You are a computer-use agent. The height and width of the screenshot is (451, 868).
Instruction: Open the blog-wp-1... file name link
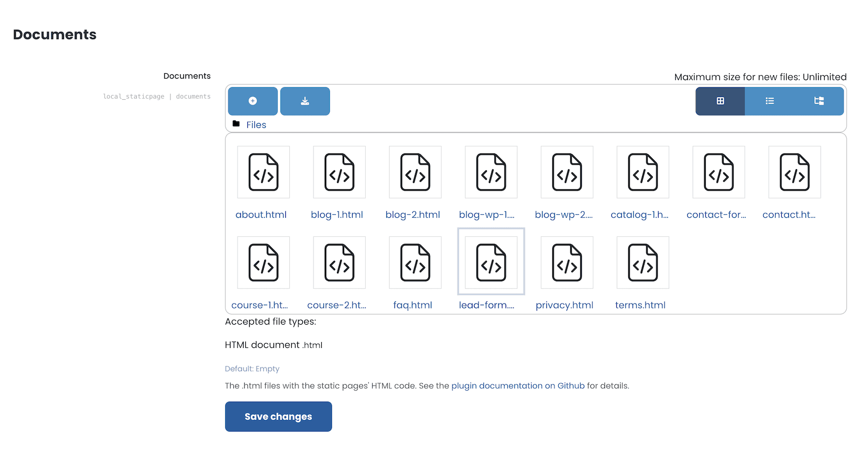tap(487, 215)
